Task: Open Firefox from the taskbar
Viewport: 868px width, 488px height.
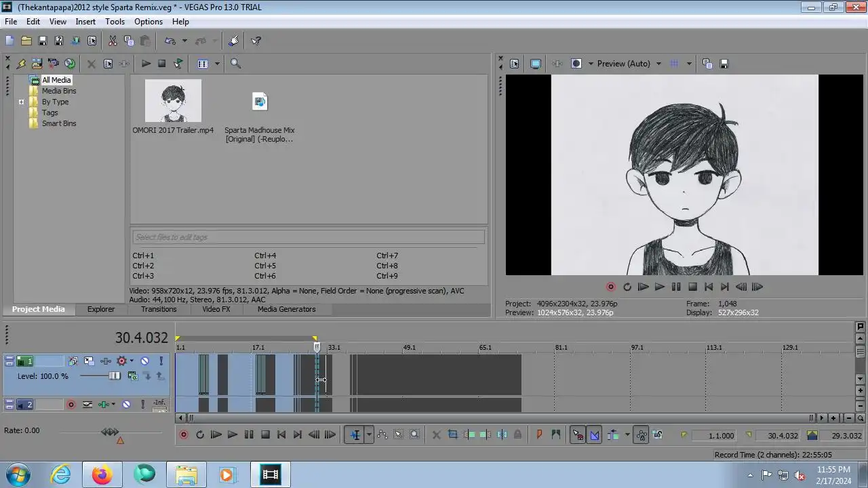Action: [x=102, y=474]
